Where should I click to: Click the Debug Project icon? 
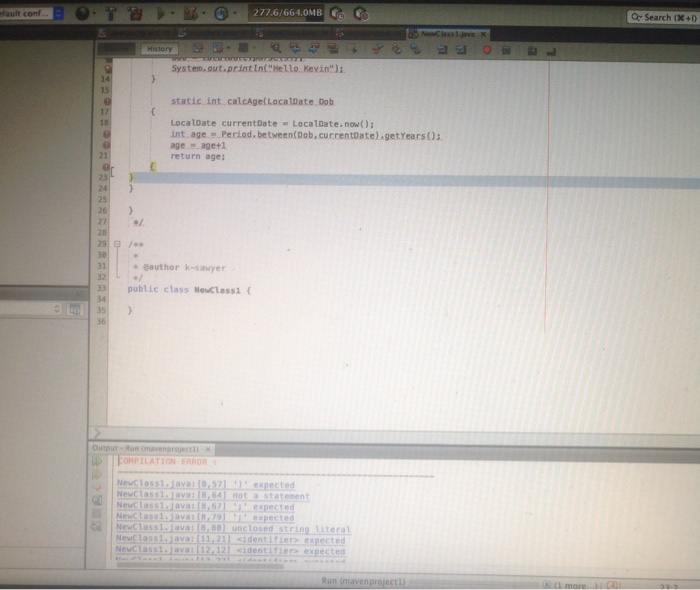pos(191,14)
